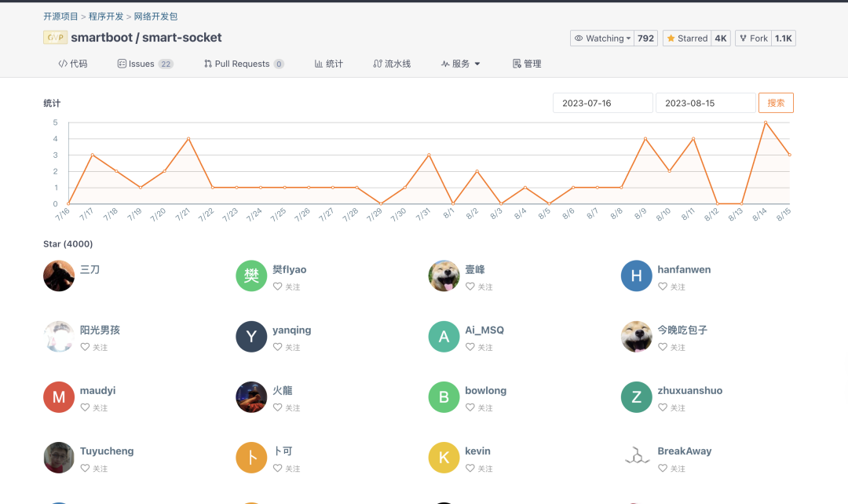Follow 樊flyao with the heart icon
This screenshot has height=504, width=848.
[x=277, y=287]
